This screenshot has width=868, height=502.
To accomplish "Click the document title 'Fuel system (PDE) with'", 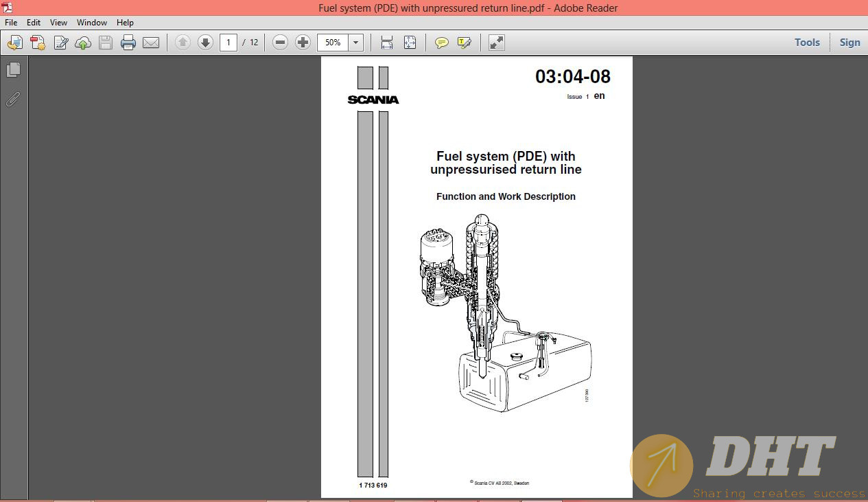I will click(x=506, y=157).
